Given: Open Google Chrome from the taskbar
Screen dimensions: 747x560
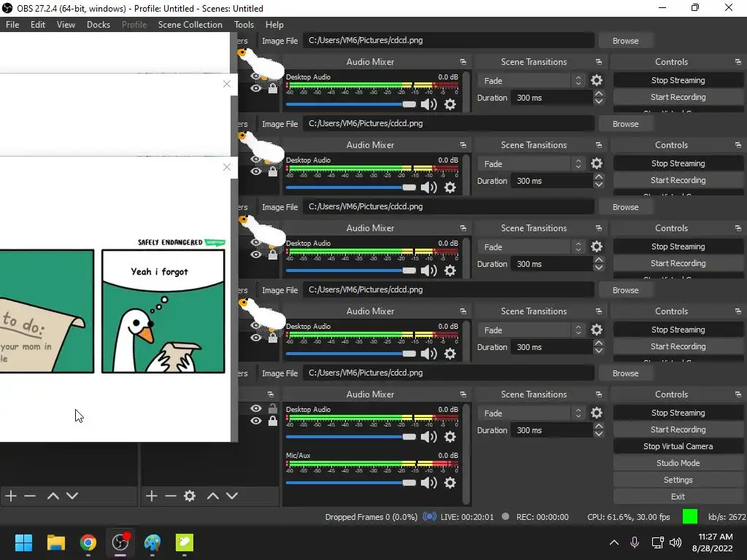Looking at the screenshot, I should (88, 542).
